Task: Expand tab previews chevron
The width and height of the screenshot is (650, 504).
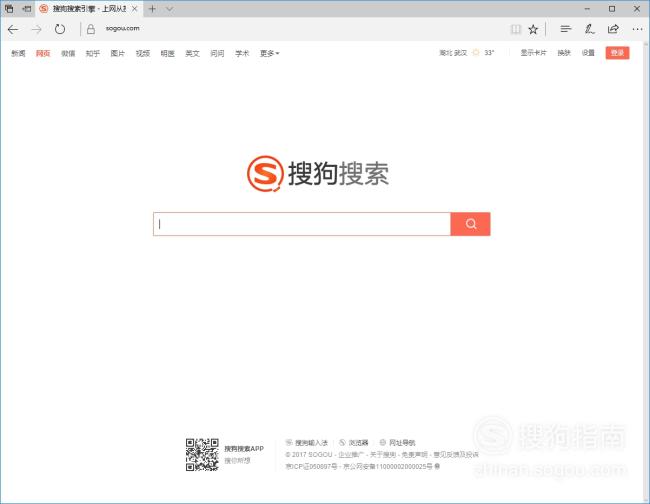Action: [x=170, y=9]
